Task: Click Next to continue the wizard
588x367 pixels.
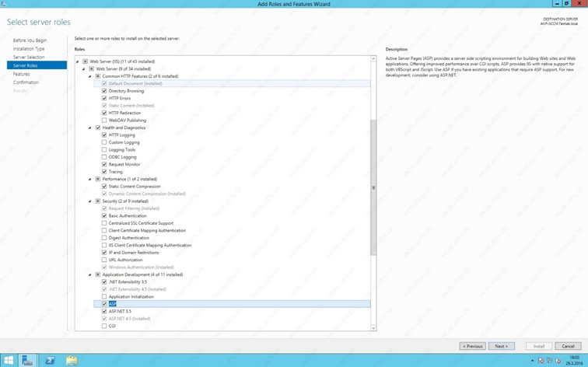Action: (x=502, y=346)
